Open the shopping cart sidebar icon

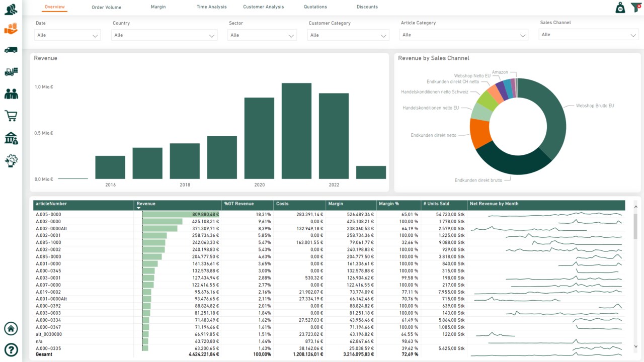tap(11, 116)
